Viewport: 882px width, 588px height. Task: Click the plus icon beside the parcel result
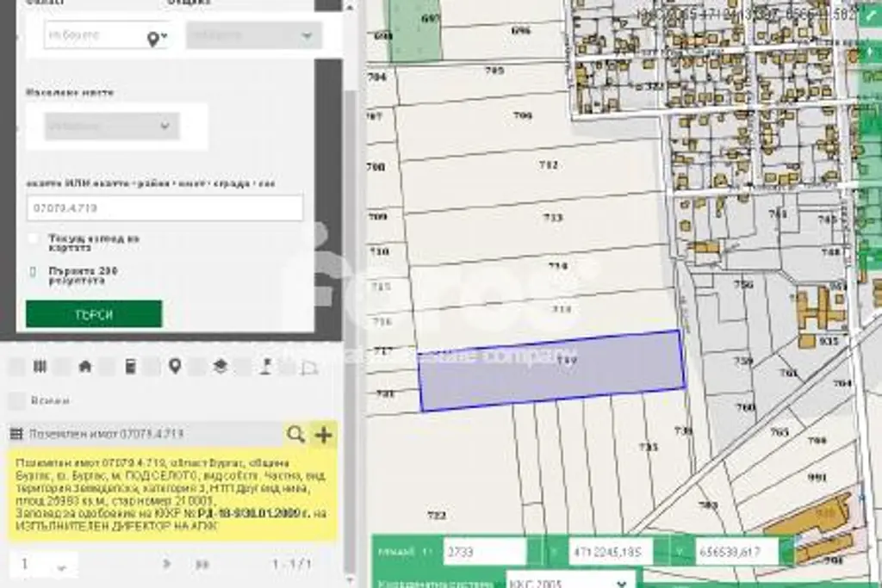click(324, 435)
